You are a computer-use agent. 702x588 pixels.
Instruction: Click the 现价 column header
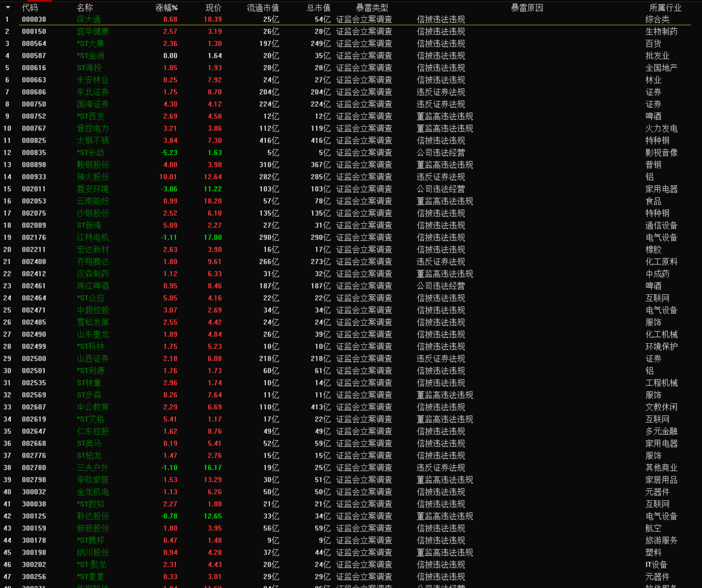(213, 7)
